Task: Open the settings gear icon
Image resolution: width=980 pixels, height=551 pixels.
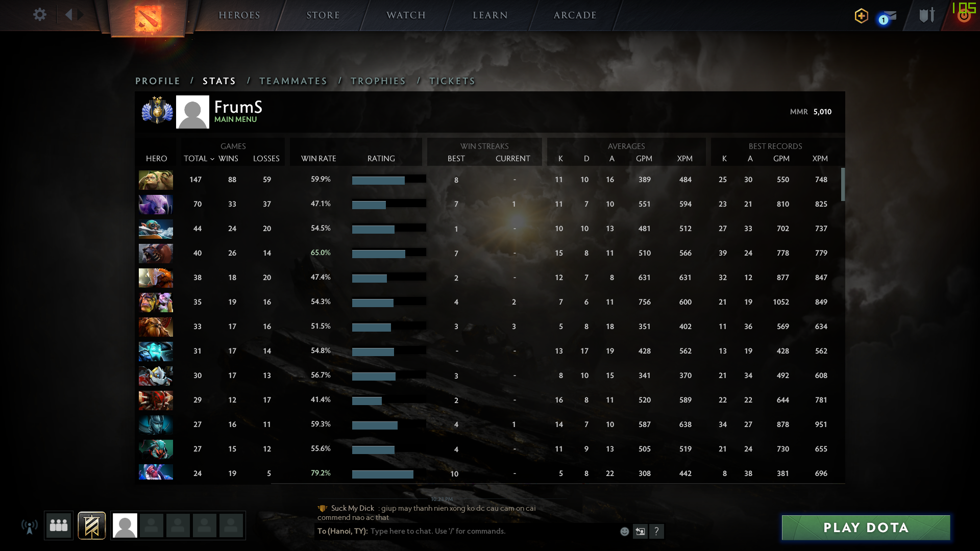Action: click(x=39, y=14)
